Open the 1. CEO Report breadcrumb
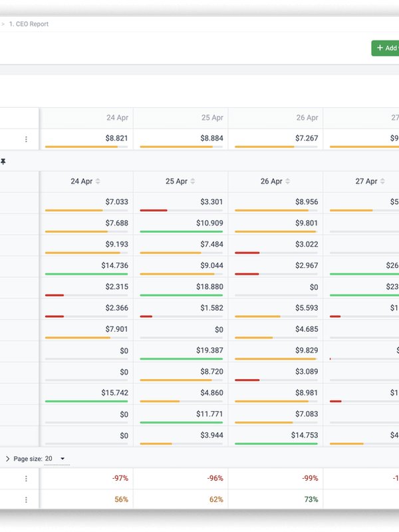The width and height of the screenshot is (399, 532). [x=29, y=24]
